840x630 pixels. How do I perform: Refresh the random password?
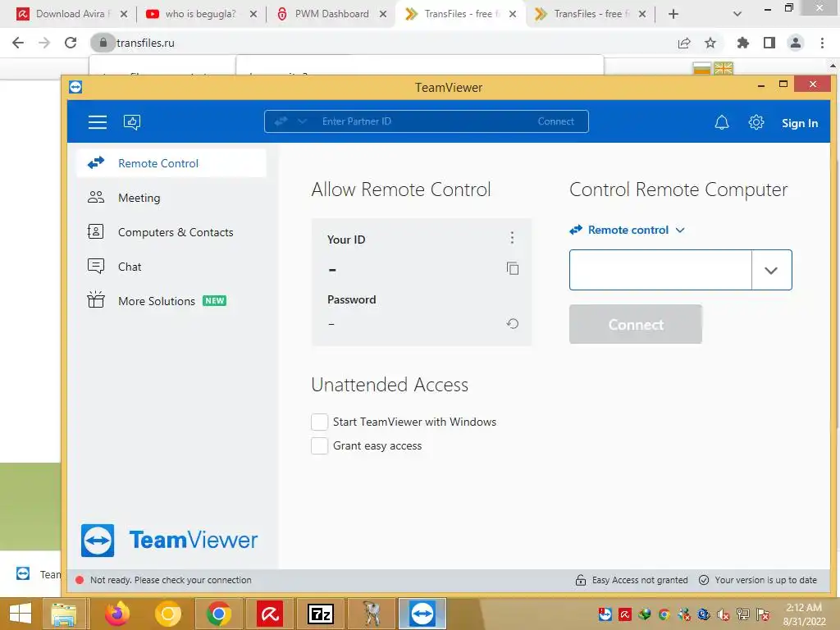(512, 323)
